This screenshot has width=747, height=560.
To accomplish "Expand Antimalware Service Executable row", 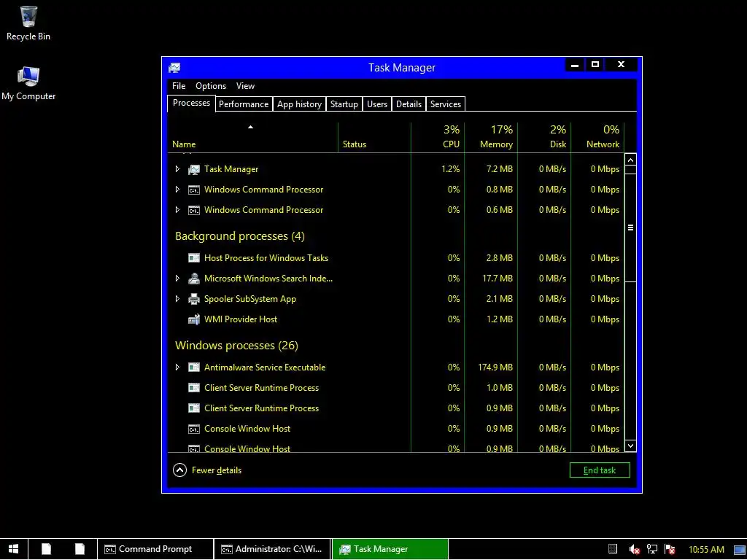I will tap(177, 367).
